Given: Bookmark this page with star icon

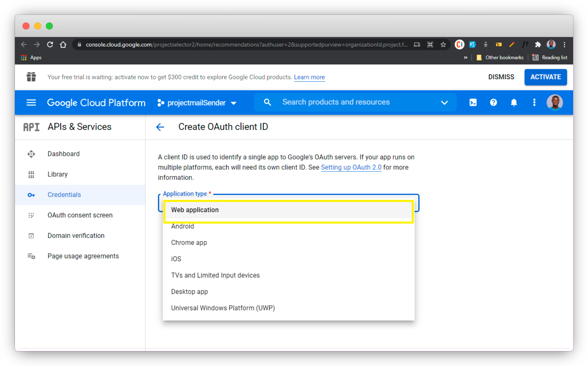Looking at the screenshot, I should (443, 44).
